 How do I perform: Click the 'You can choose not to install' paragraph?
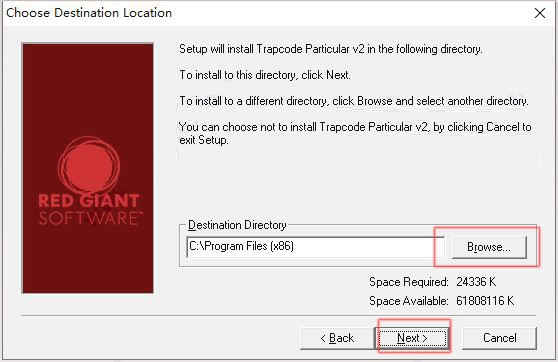355,133
